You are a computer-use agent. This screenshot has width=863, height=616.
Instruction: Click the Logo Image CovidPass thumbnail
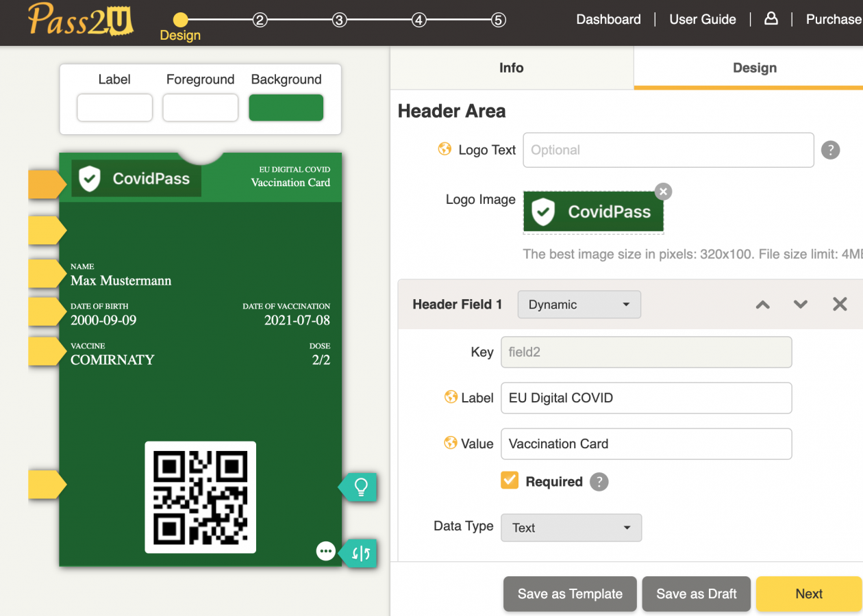tap(593, 212)
